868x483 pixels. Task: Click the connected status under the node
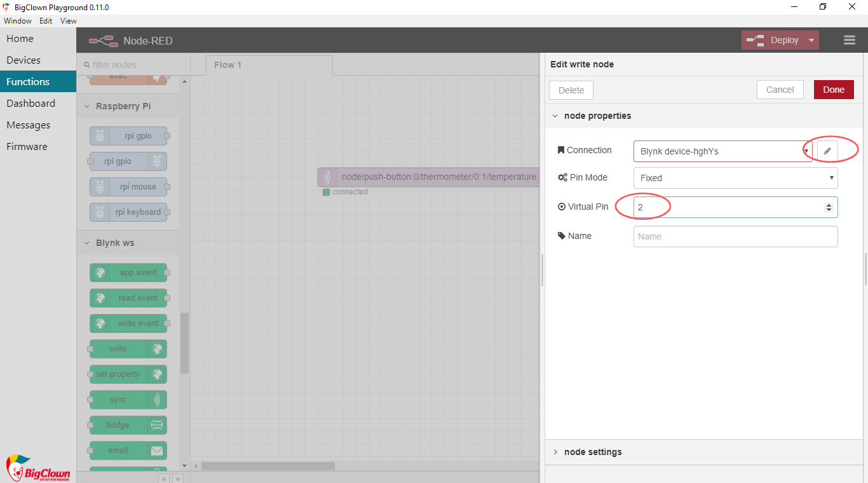tap(345, 192)
